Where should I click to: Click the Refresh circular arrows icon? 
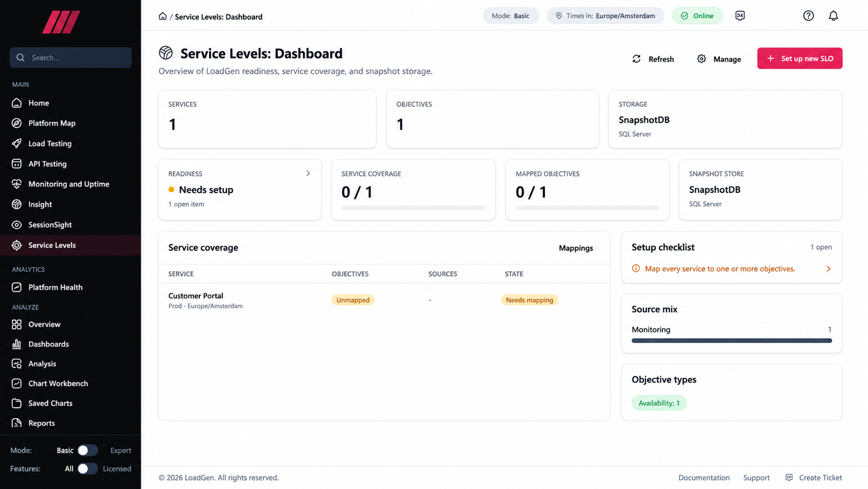pos(636,59)
